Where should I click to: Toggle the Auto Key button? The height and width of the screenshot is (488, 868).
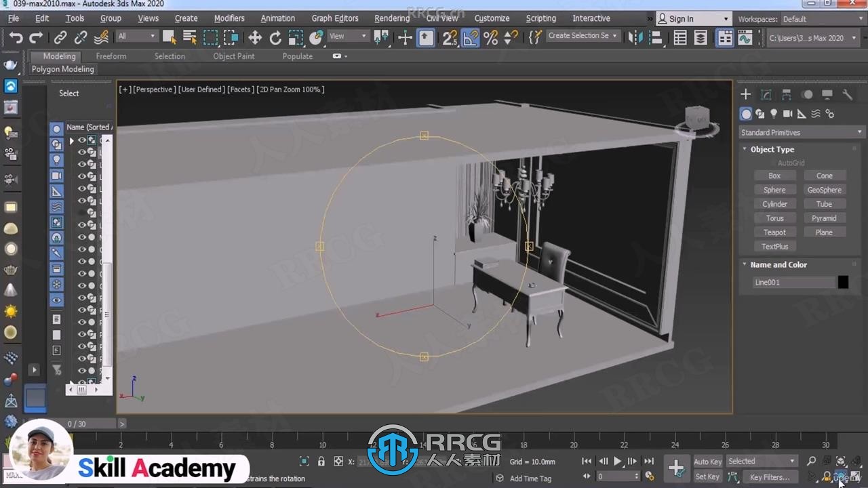click(x=707, y=462)
